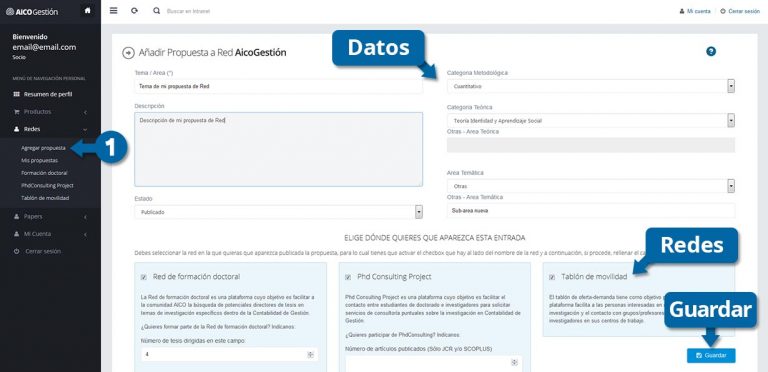This screenshot has width=768, height=372.
Task: Check Red de formación doctoral checkbox
Action: [144, 277]
